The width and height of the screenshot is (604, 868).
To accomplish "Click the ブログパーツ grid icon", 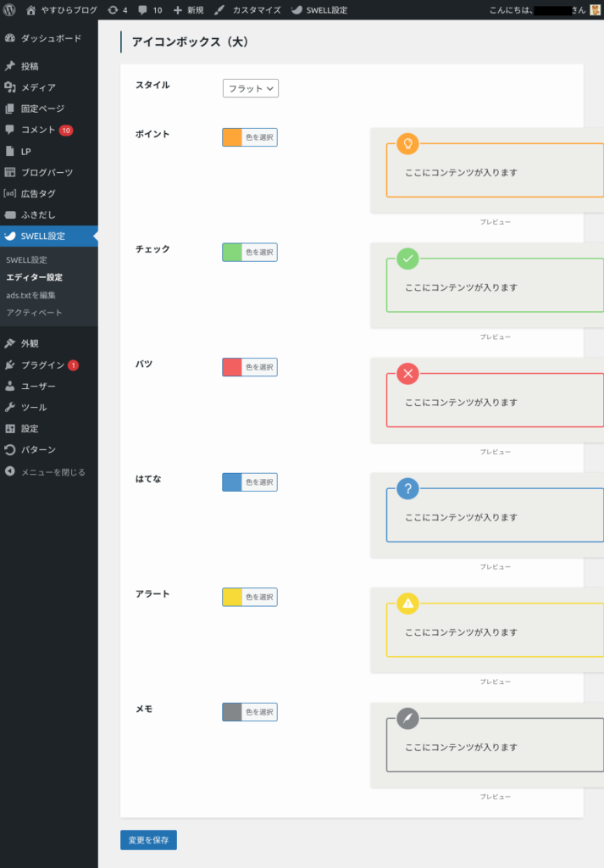I will click(x=10, y=172).
